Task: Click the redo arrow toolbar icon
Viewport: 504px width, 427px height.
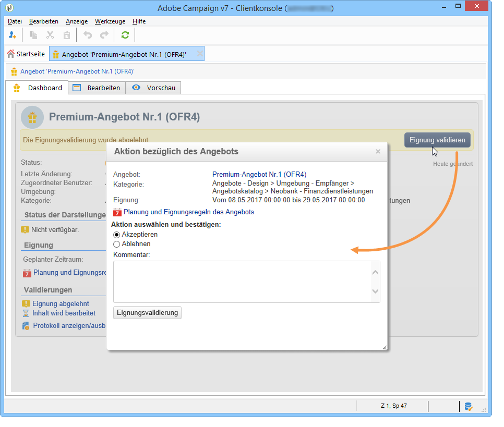Action: click(104, 35)
